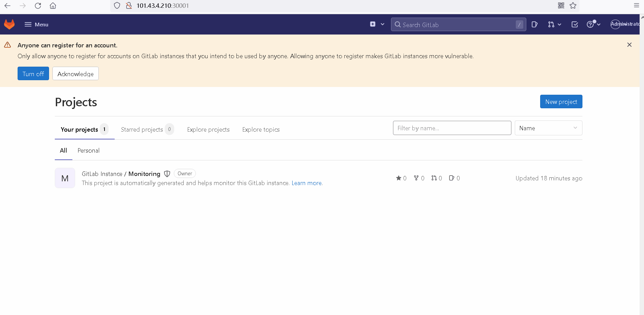The image size is (644, 315).
Task: Open the Explore topics tab
Action: [x=261, y=130]
